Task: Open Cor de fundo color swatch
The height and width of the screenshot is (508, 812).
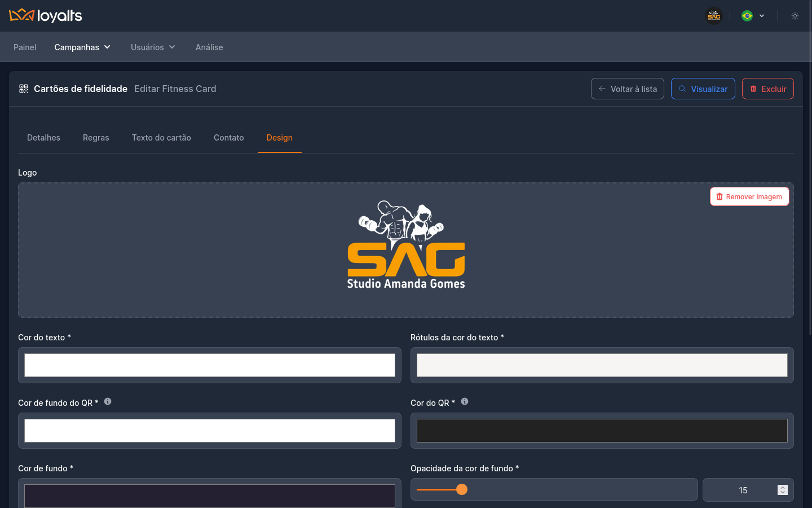Action: click(210, 496)
